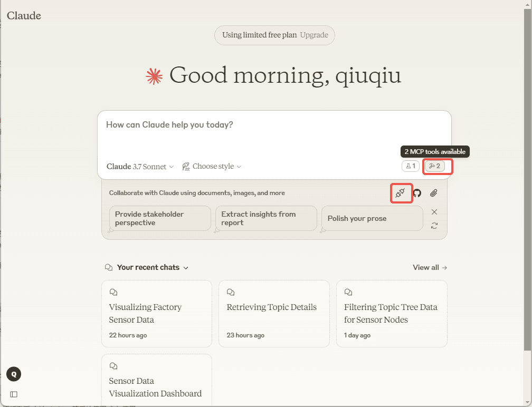Click the Claude wordmark at top left
Image resolution: width=532 pixels, height=407 pixels.
click(24, 16)
